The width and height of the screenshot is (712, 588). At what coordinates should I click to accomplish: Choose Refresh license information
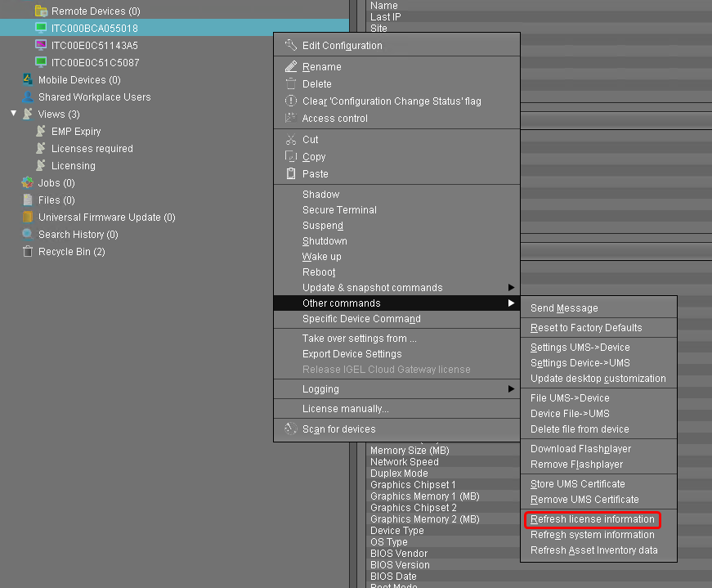tap(592, 519)
